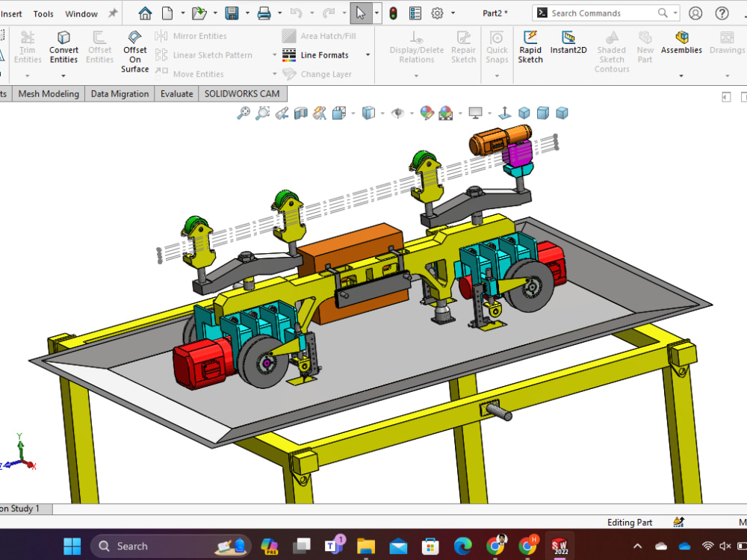Switch to Data Migration tab
The width and height of the screenshot is (747, 560).
click(x=120, y=94)
